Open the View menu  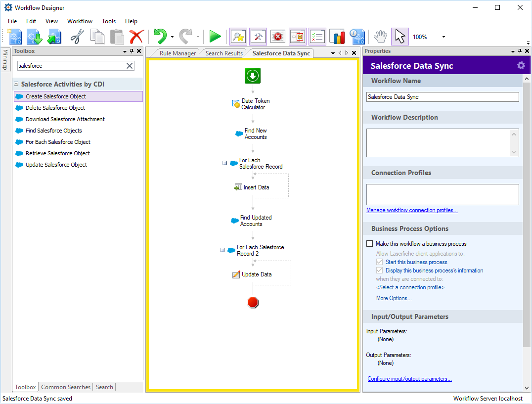(x=51, y=21)
